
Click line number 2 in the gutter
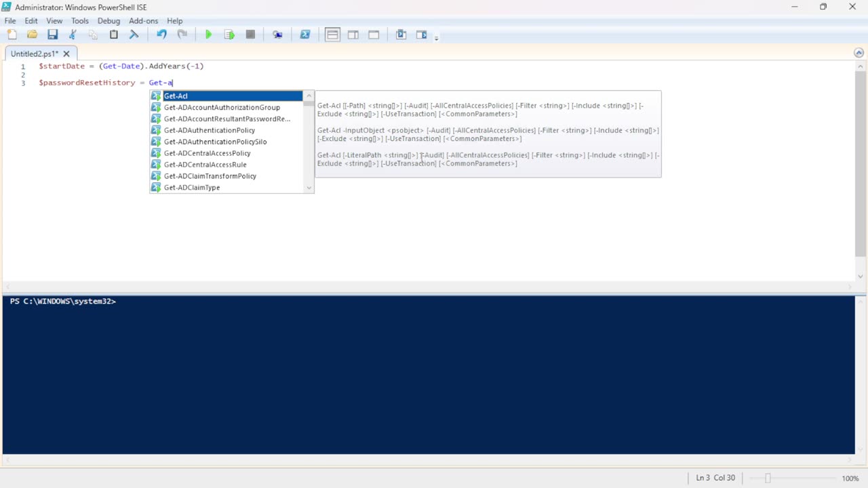23,75
